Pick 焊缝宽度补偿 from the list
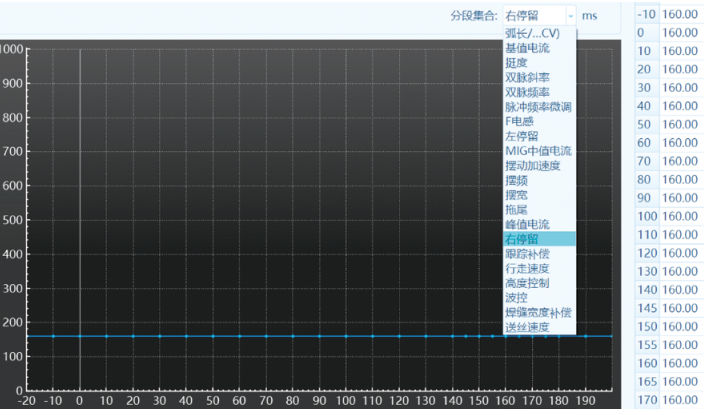 click(537, 313)
